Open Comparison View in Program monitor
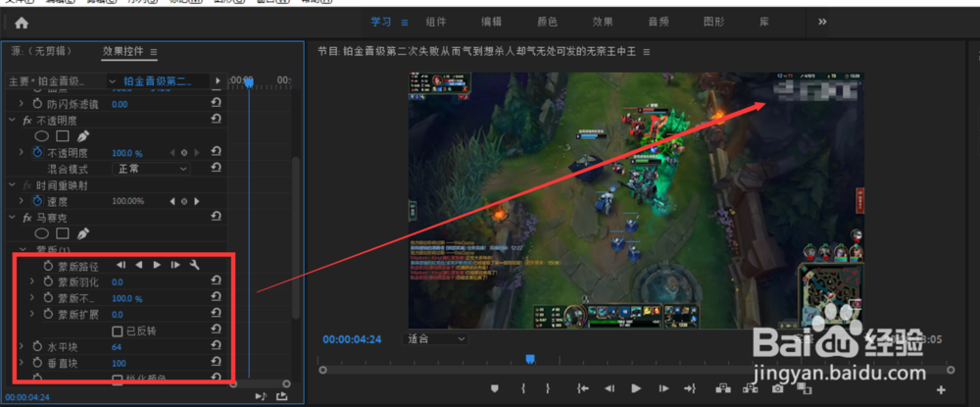This screenshot has height=407, width=980. (805, 388)
